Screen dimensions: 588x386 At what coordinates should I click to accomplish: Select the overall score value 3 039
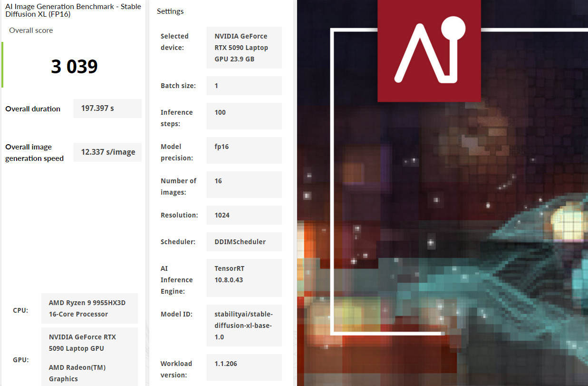74,67
